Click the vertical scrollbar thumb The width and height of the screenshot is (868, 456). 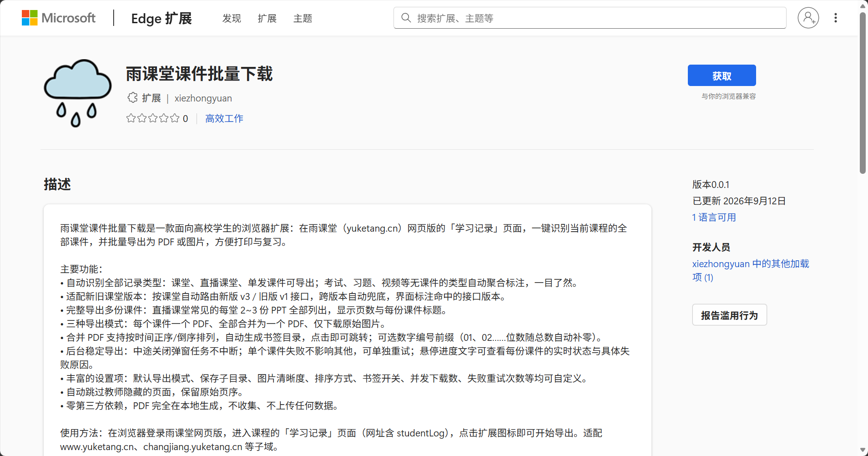point(863,93)
